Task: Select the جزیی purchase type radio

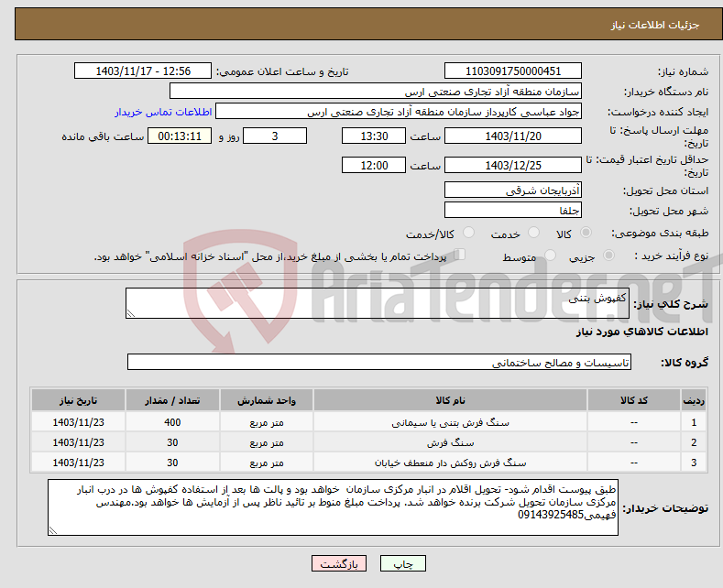Action: pos(608,256)
